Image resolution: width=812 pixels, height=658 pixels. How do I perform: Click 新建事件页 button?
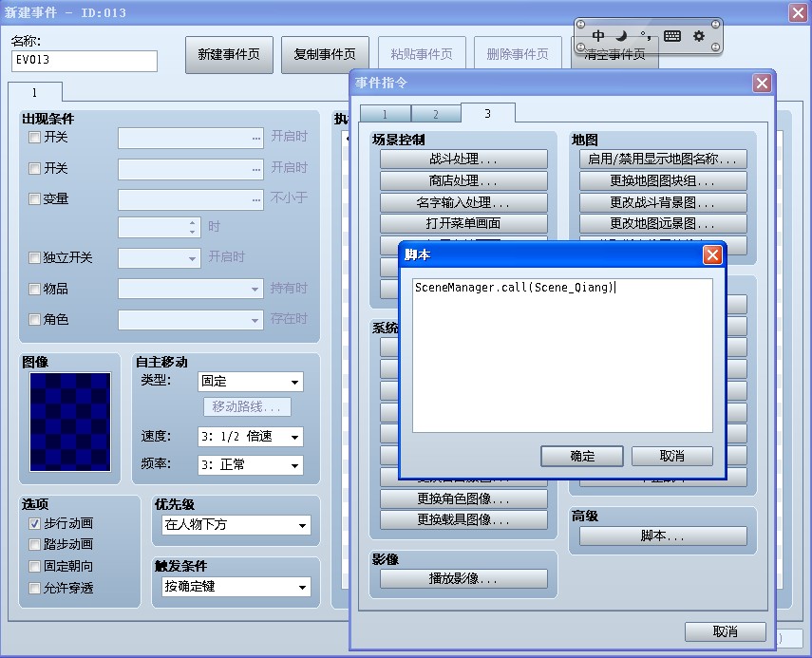click(229, 54)
